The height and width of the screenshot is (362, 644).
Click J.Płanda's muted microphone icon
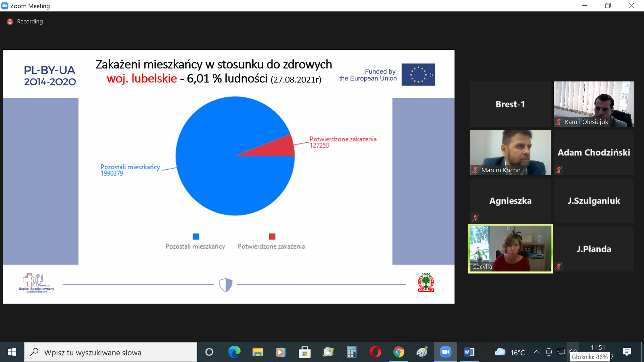point(559,267)
